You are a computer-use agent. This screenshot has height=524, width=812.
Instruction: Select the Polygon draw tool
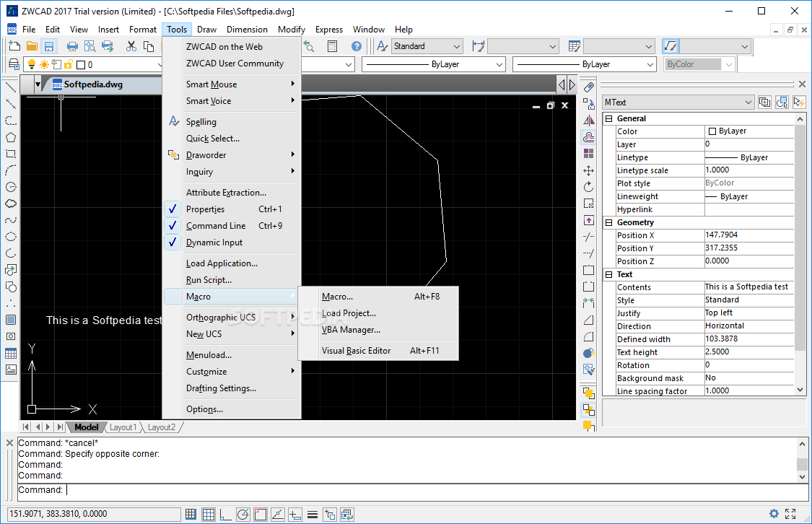point(10,137)
